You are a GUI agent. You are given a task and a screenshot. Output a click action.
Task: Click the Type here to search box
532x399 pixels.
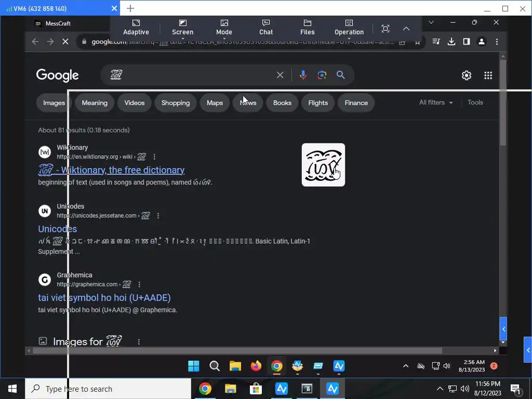click(x=108, y=389)
